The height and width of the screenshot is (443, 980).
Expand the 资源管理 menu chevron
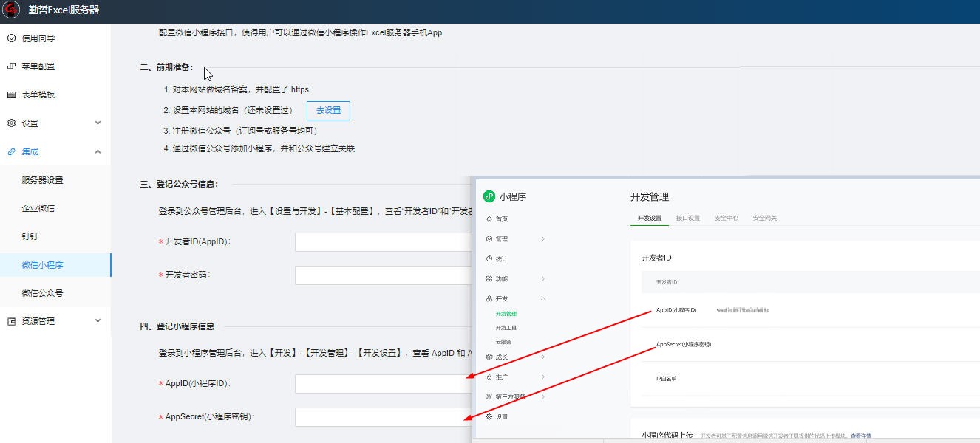pos(98,321)
